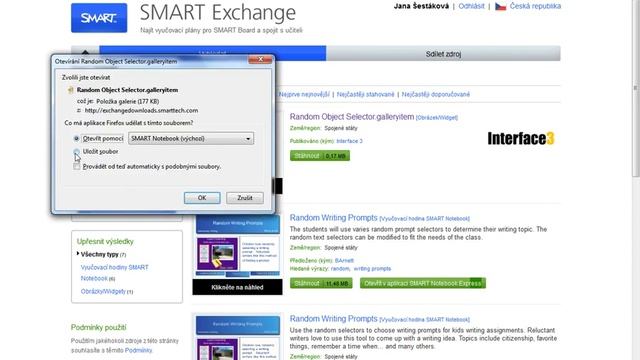Click Otevřít v aplikaci SMART Notebook Express
Image resolution: width=640 pixels, height=360 pixels.
[423, 283]
